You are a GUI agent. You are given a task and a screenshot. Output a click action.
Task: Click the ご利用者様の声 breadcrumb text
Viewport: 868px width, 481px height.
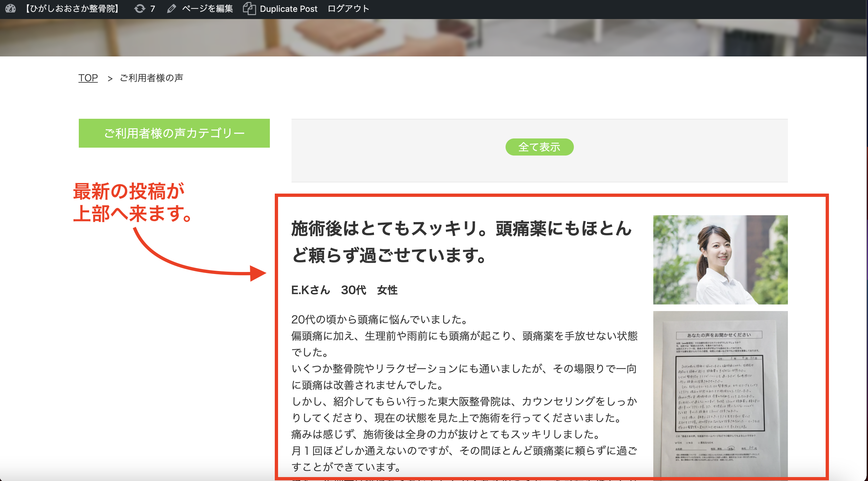pyautogui.click(x=151, y=78)
